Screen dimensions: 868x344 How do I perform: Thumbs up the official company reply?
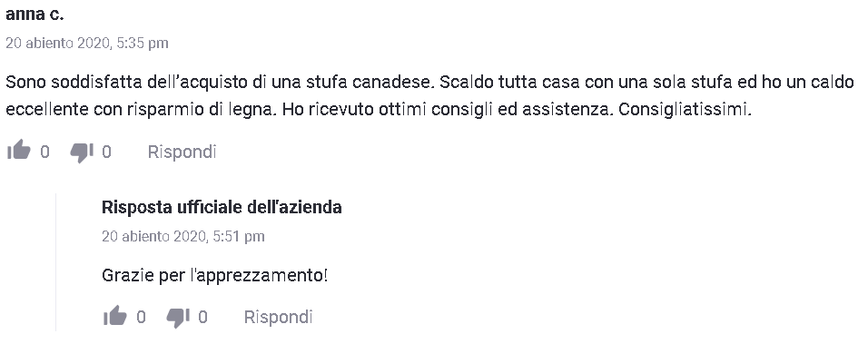click(115, 317)
